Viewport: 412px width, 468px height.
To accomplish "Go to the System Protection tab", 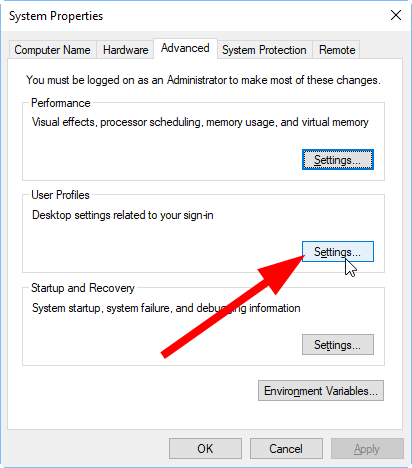I will coord(264,50).
